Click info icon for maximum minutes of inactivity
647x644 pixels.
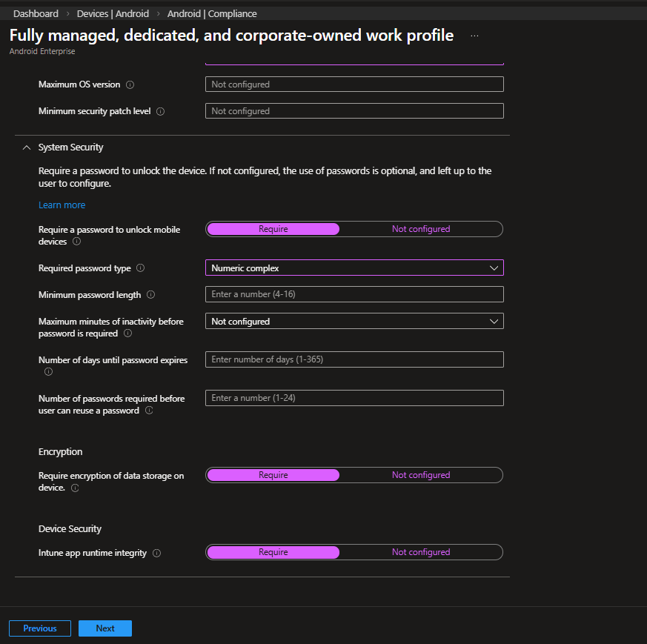point(128,333)
